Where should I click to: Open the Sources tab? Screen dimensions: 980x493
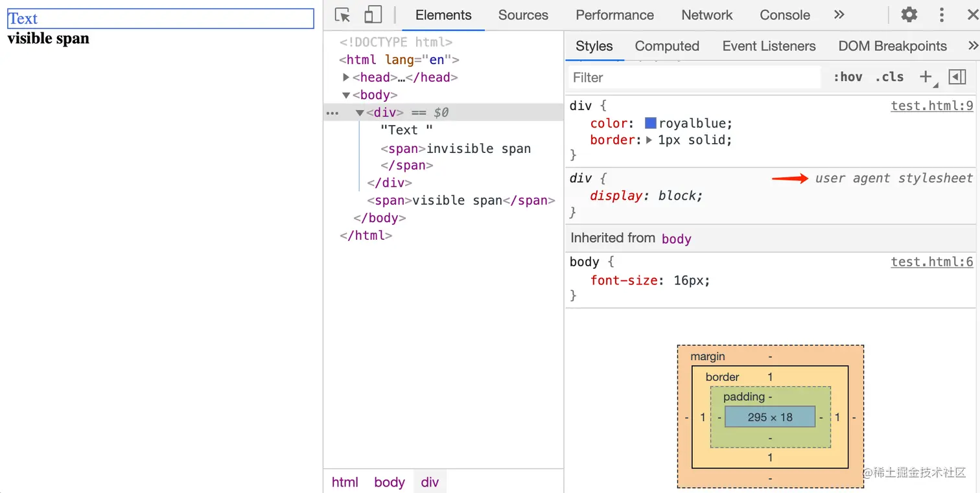tap(523, 15)
